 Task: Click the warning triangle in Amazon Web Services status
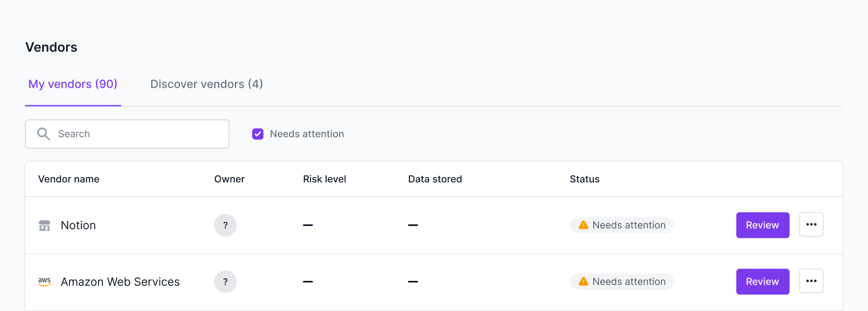pyautogui.click(x=584, y=281)
